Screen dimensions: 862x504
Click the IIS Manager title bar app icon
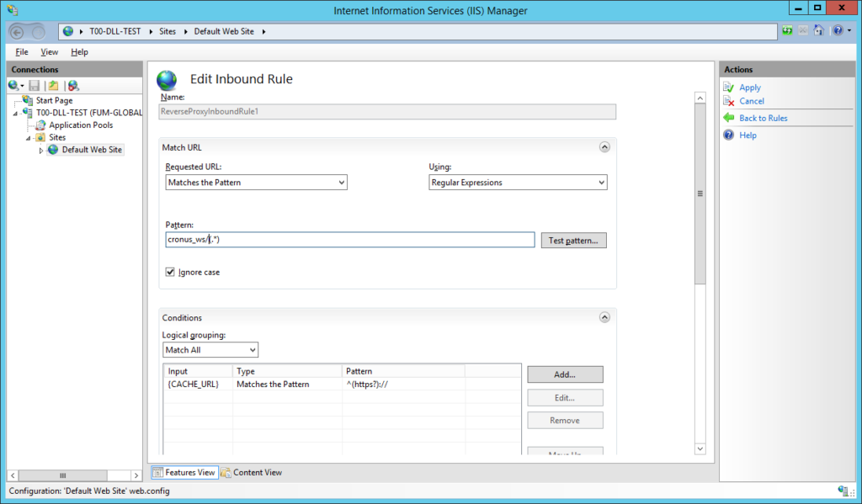pyautogui.click(x=12, y=10)
